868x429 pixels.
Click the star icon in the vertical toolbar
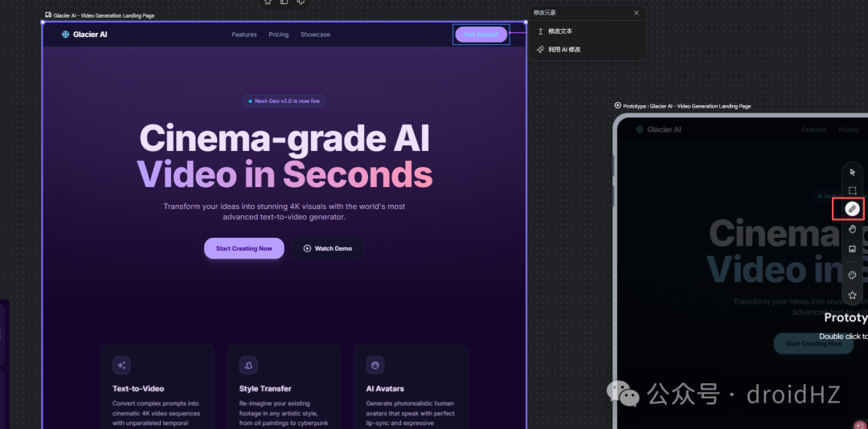click(853, 295)
